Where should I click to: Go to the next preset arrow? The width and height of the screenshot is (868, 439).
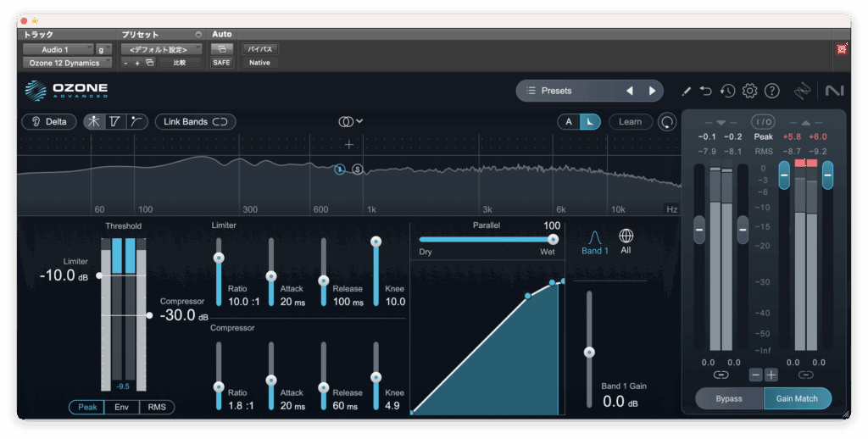tap(652, 91)
